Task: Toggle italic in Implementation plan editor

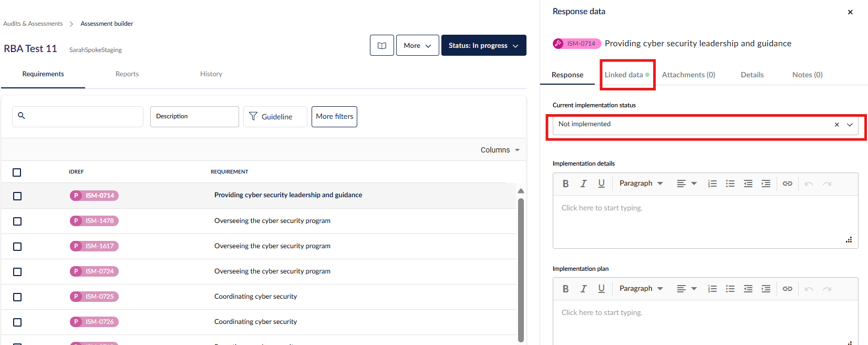Action: tap(584, 289)
